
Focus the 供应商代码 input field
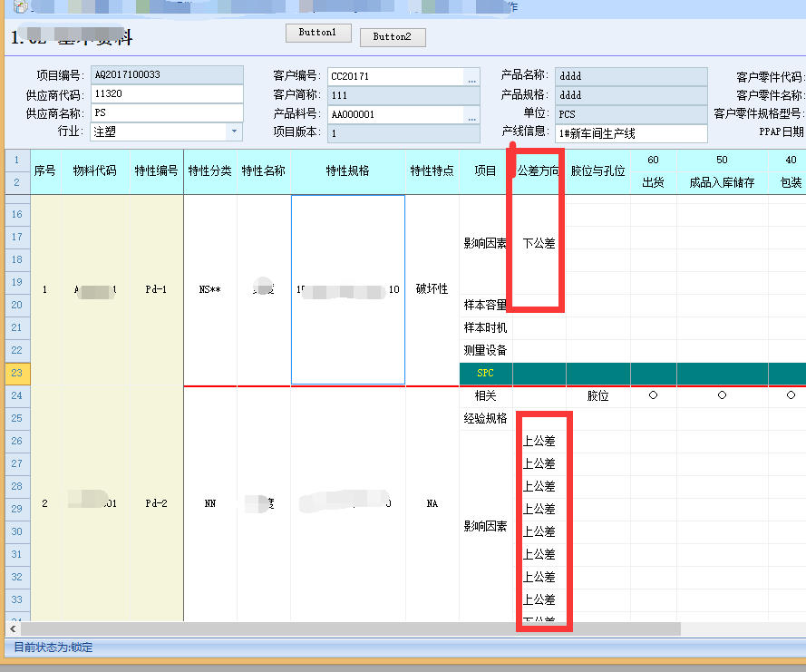tap(167, 94)
